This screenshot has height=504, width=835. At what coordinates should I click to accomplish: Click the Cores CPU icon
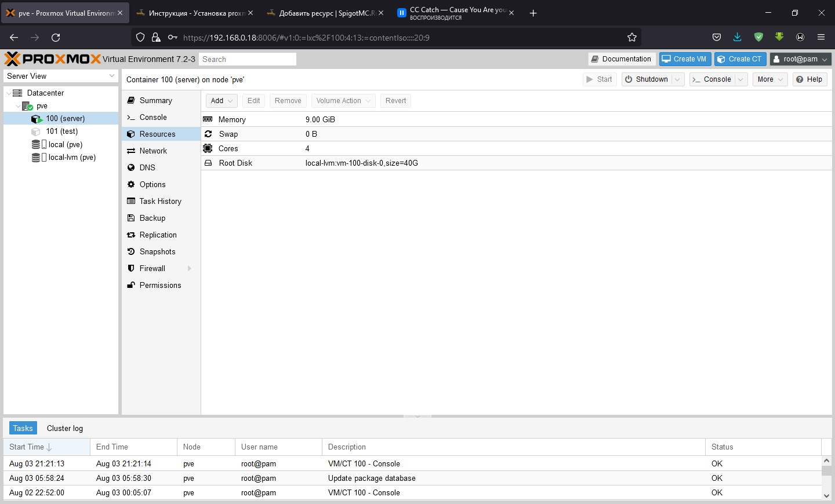click(x=208, y=148)
